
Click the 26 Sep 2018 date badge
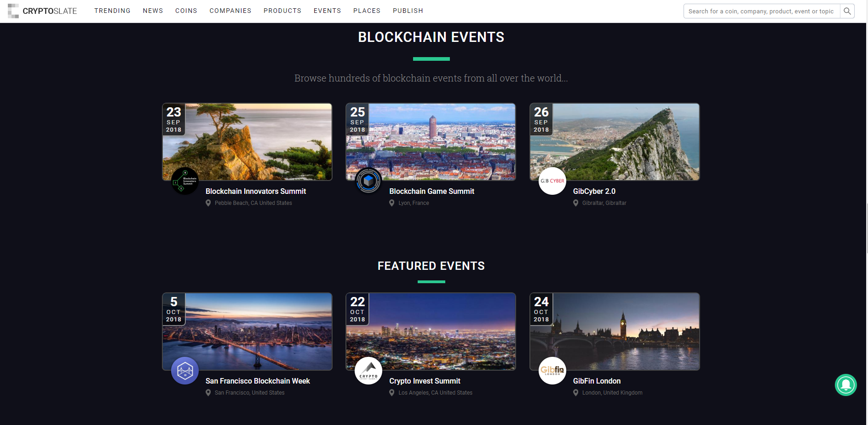click(541, 119)
